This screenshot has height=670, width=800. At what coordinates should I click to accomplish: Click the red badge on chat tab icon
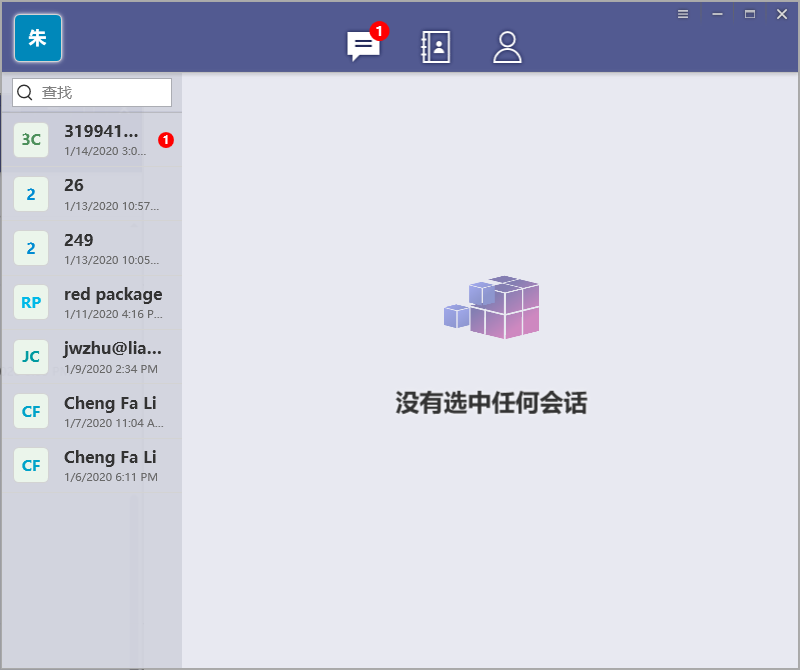click(x=379, y=31)
